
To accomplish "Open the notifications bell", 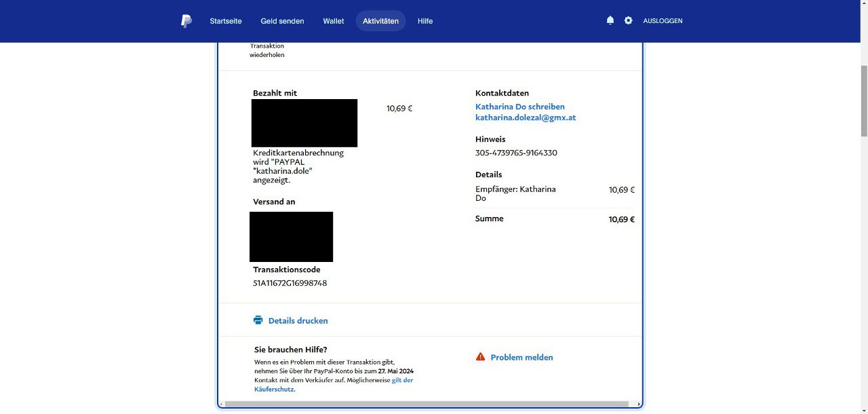I will (x=610, y=21).
